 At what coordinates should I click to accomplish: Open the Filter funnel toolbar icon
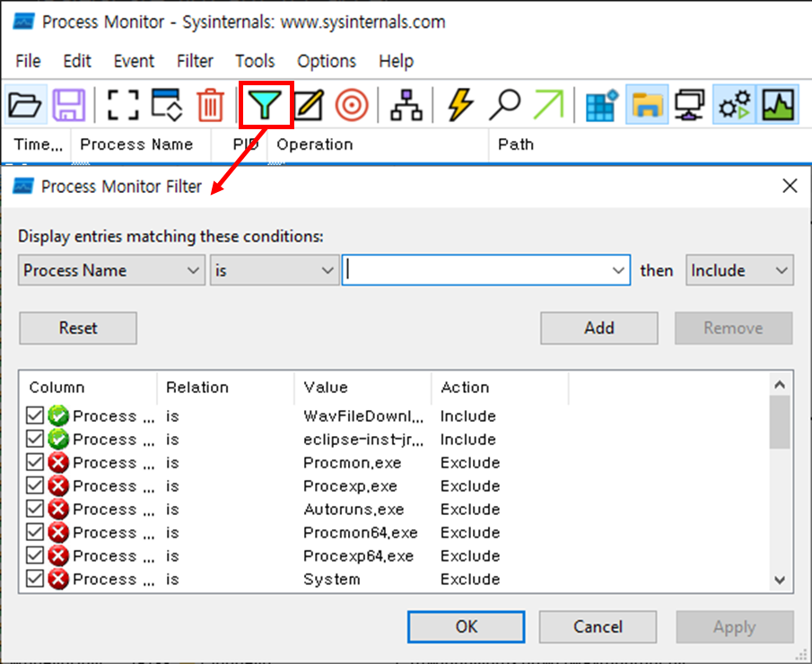[266, 105]
